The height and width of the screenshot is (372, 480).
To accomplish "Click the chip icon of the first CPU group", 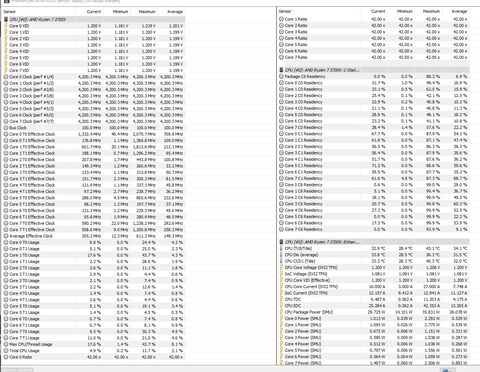I will (6, 19).
